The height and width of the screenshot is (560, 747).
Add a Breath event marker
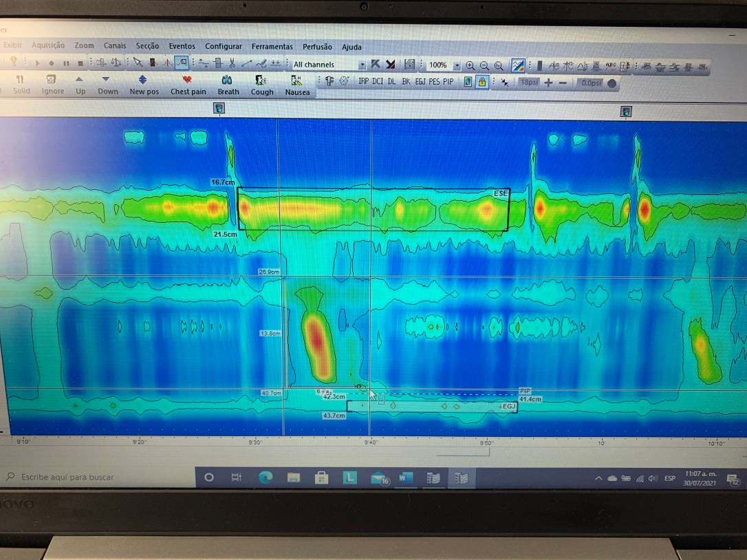(x=228, y=85)
